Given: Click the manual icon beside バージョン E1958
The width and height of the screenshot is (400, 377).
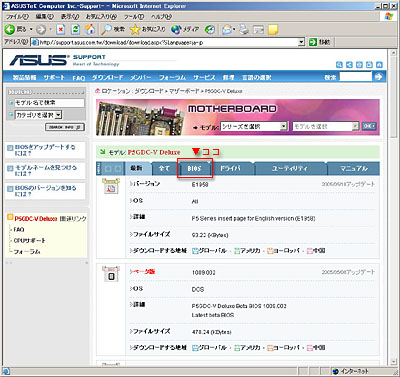Looking at the screenshot, I should [x=111, y=186].
